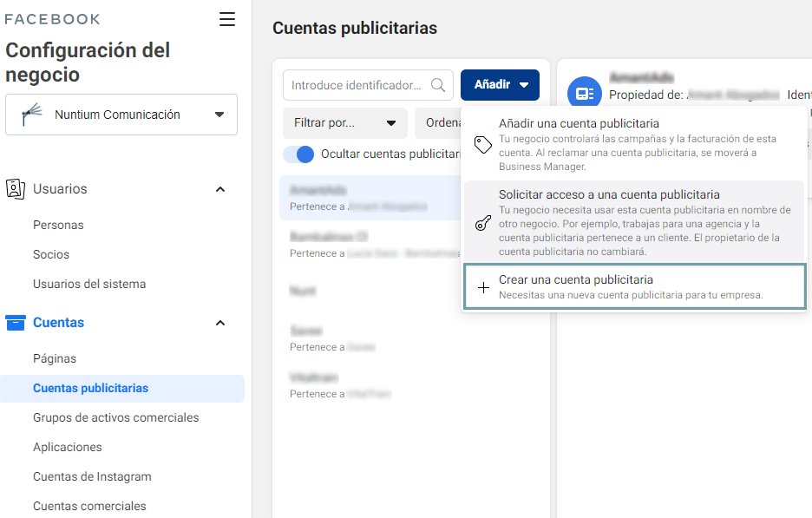Click the tag icon for adding account
Viewport: 812px width, 518px height.
click(483, 145)
